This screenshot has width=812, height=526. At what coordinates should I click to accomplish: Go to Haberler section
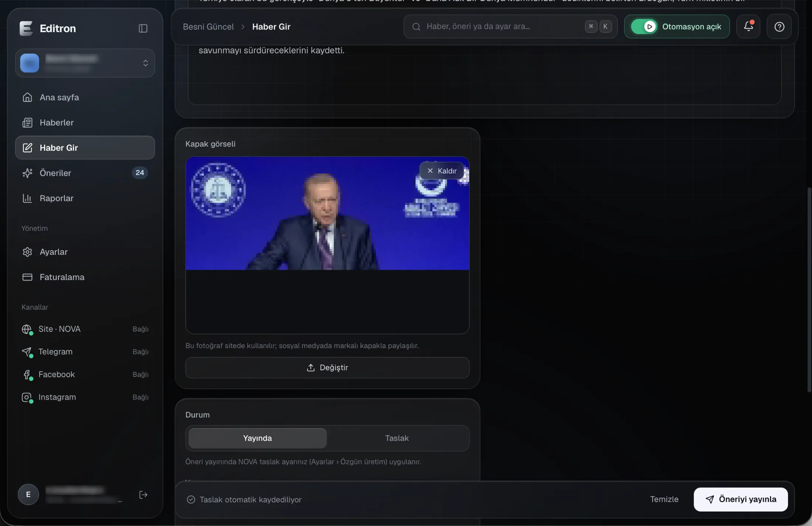(85, 123)
